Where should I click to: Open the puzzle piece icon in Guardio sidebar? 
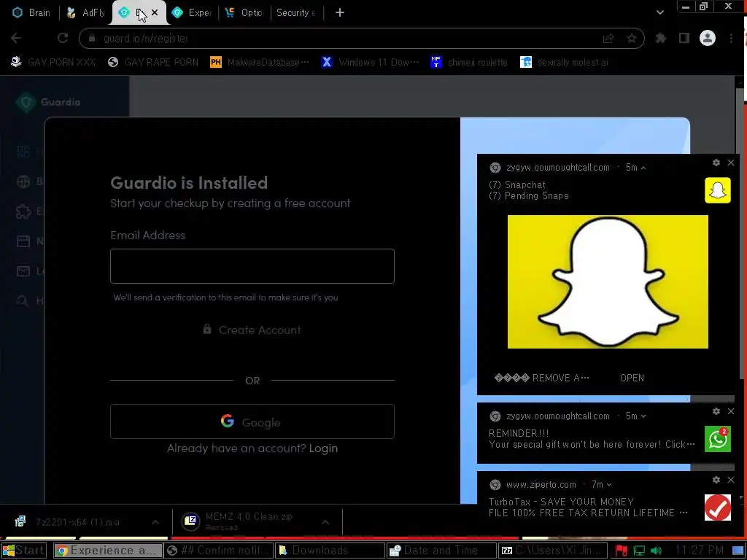[x=23, y=211]
